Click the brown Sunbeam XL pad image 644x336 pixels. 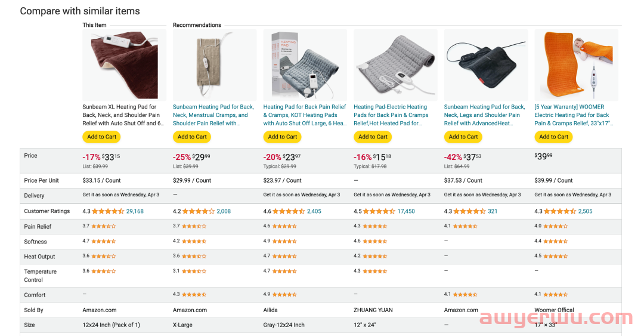[125, 65]
